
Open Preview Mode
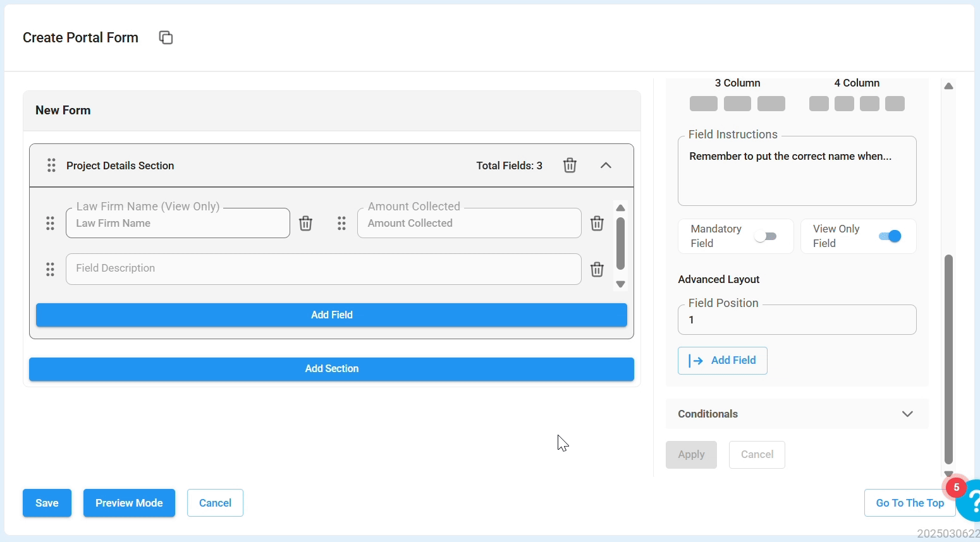129,503
